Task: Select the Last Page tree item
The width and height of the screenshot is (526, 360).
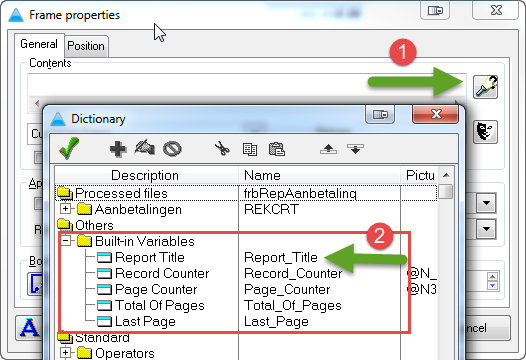Action: point(145,321)
